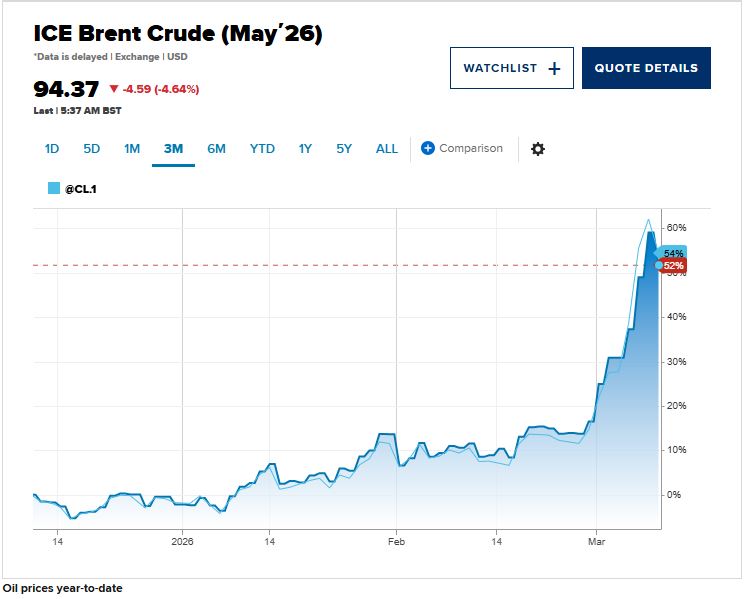Add Brent Crude to WATCHLIST
This screenshot has width=751, height=599.
(x=512, y=68)
